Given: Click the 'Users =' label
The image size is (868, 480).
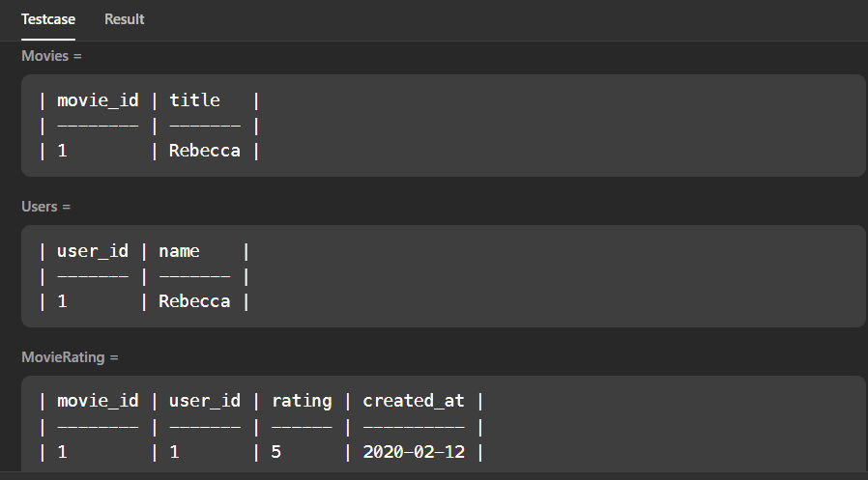Looking at the screenshot, I should click(x=46, y=207).
